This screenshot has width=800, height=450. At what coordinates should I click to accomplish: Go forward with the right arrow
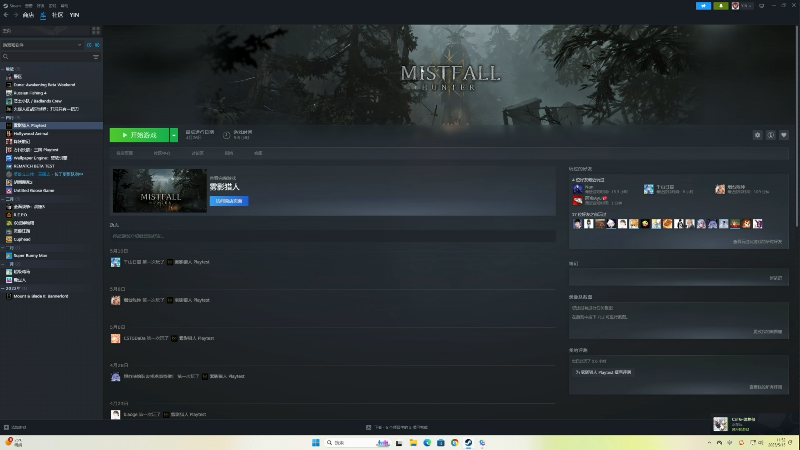15,15
